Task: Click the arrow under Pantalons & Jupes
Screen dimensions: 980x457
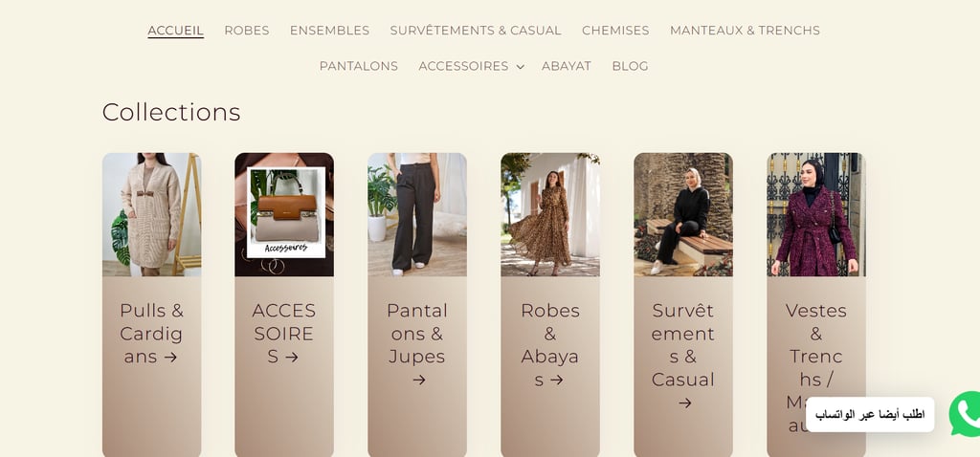Action: pos(419,380)
